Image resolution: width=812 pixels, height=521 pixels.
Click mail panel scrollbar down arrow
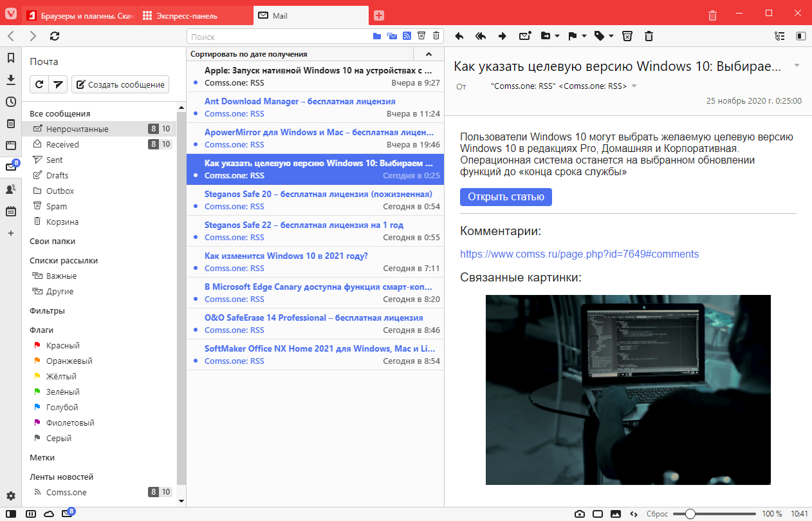[x=181, y=500]
